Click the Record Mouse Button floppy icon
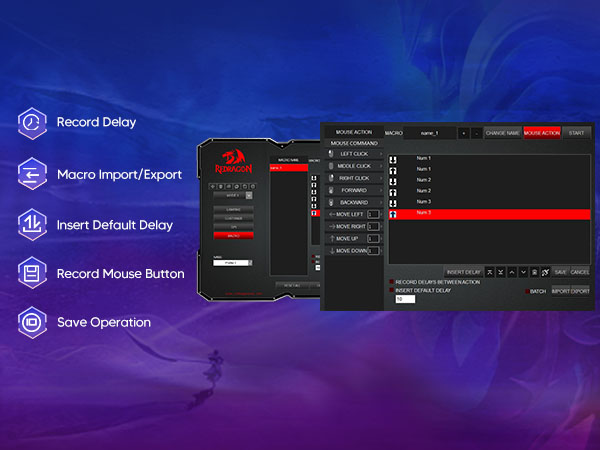 pos(33,273)
